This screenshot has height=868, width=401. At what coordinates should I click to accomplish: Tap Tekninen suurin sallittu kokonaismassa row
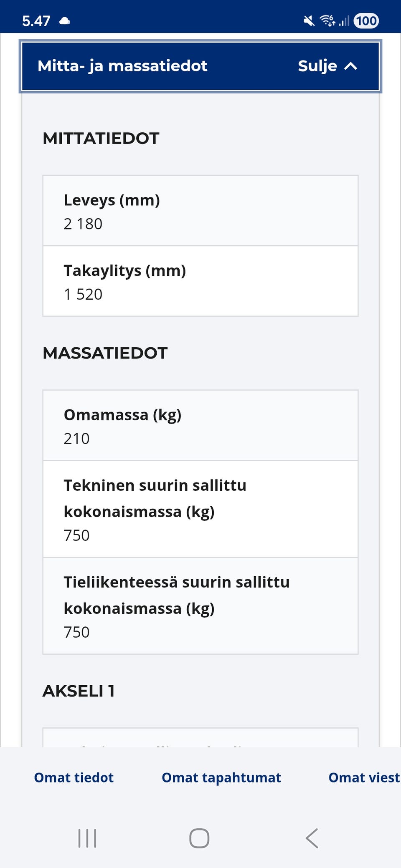(200, 509)
